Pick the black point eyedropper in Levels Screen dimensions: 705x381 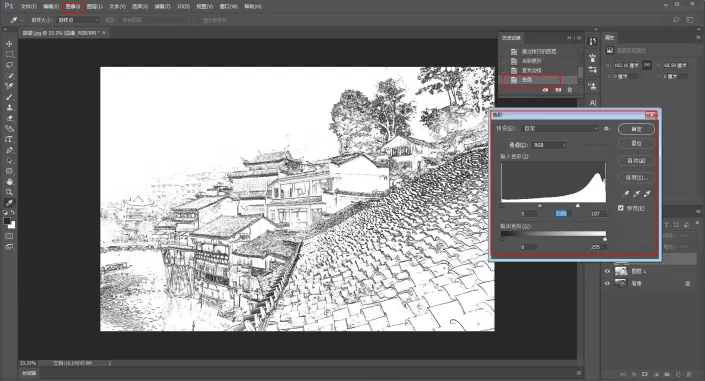pyautogui.click(x=625, y=194)
